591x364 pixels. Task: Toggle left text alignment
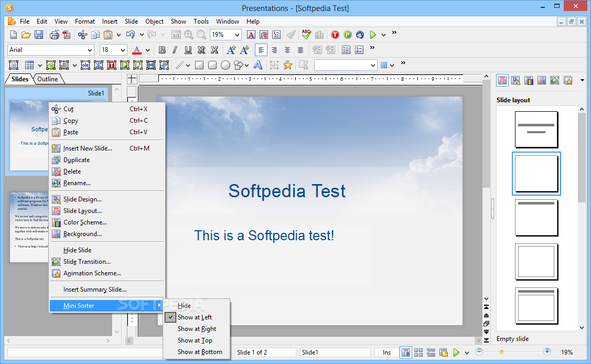tap(261, 50)
